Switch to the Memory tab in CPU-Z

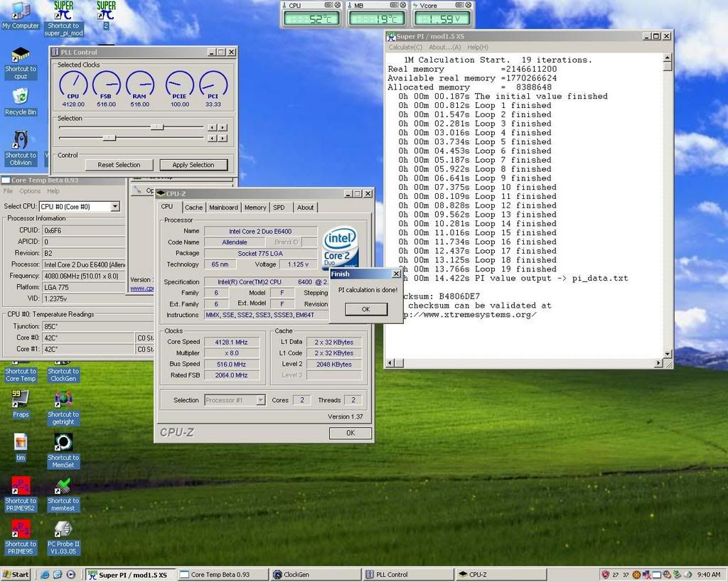click(255, 208)
